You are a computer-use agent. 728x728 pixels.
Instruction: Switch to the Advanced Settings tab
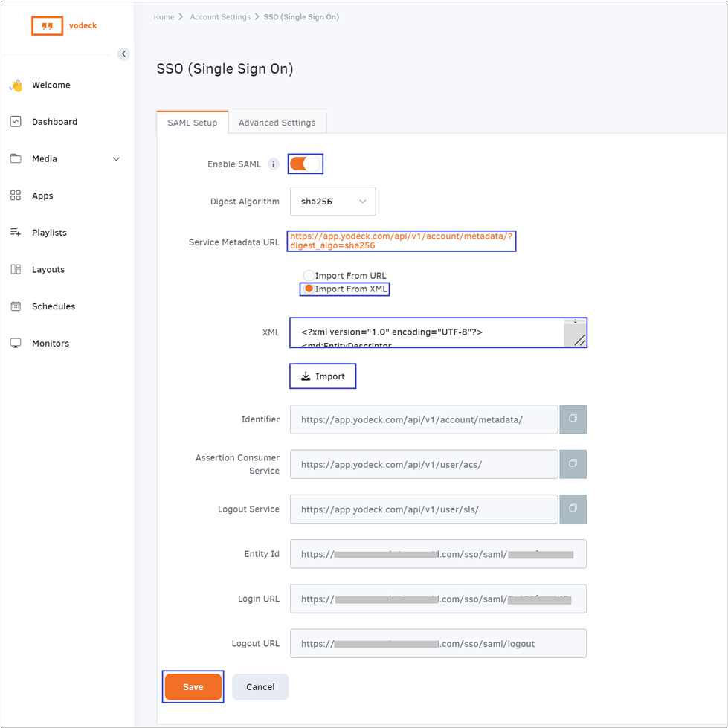(x=277, y=123)
